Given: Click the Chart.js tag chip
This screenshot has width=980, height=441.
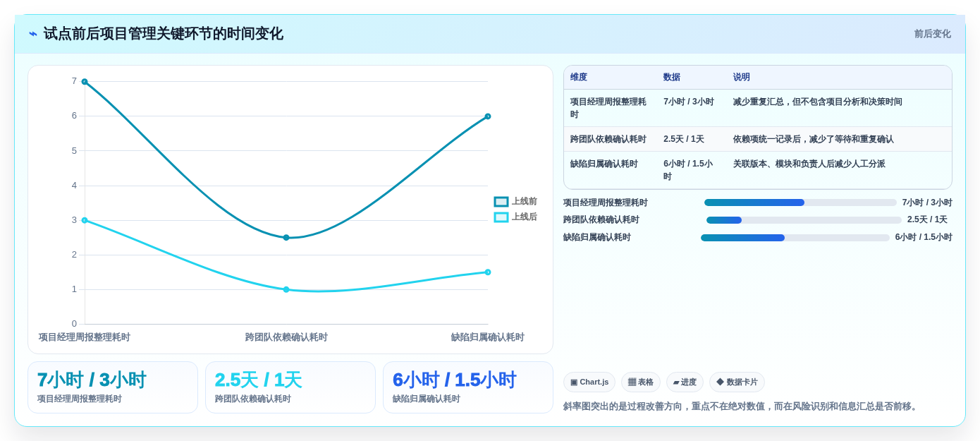Looking at the screenshot, I should coord(589,382).
